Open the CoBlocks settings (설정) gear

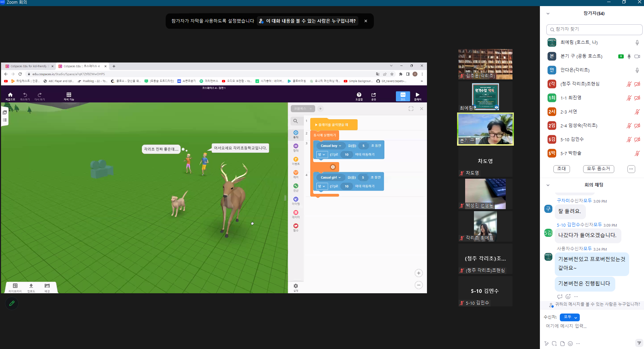[x=296, y=287]
